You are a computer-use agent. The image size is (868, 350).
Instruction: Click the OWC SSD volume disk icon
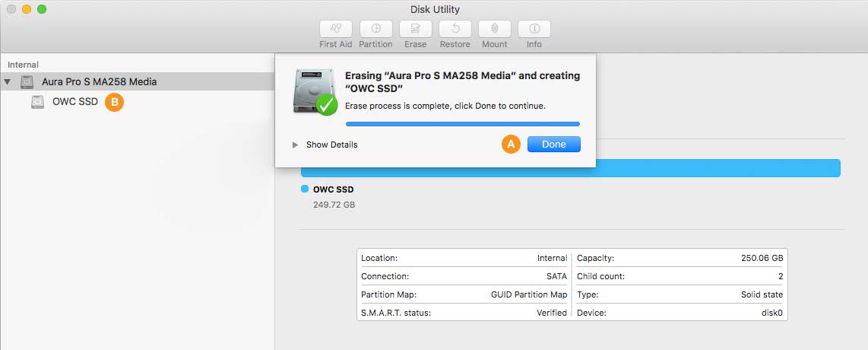(x=38, y=102)
